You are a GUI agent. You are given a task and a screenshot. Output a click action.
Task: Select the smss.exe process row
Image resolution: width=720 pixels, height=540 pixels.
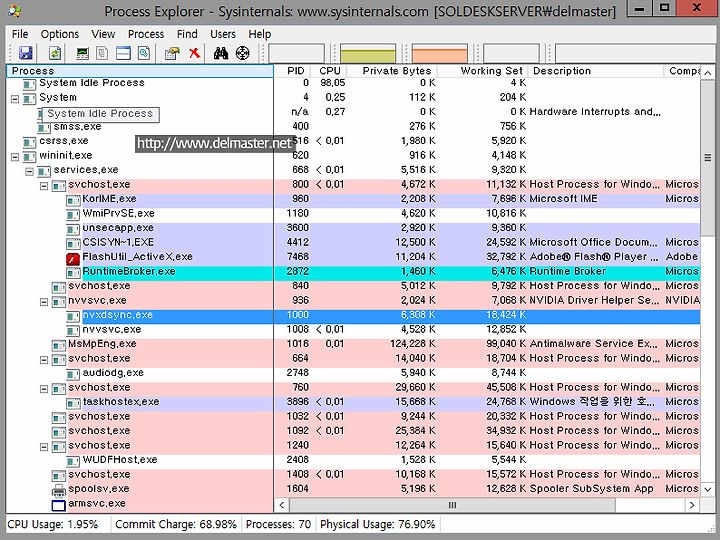point(353,126)
